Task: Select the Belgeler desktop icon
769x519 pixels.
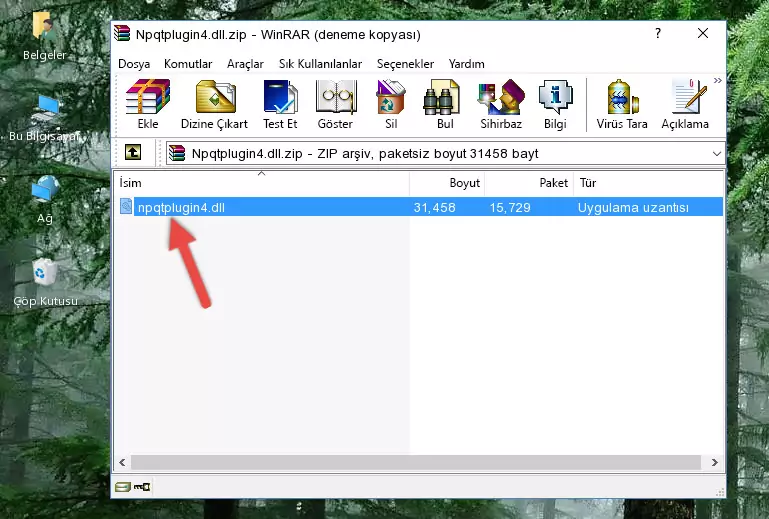Action: click(44, 35)
